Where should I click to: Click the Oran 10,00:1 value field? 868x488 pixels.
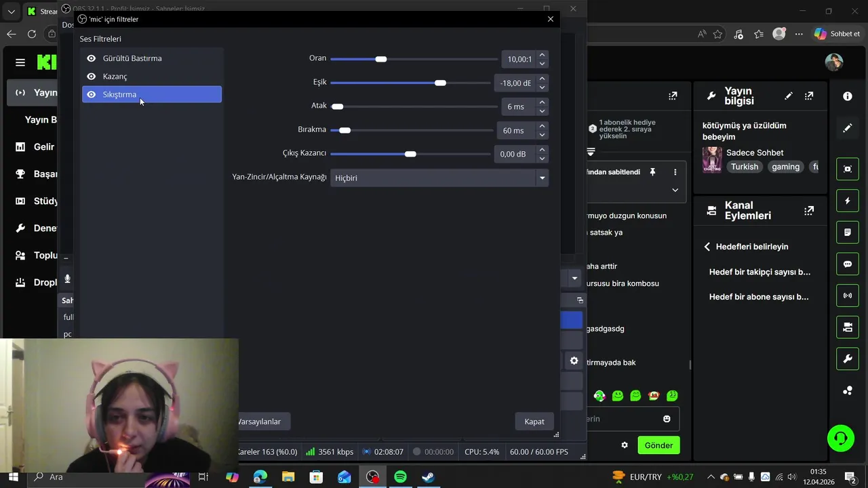519,59
